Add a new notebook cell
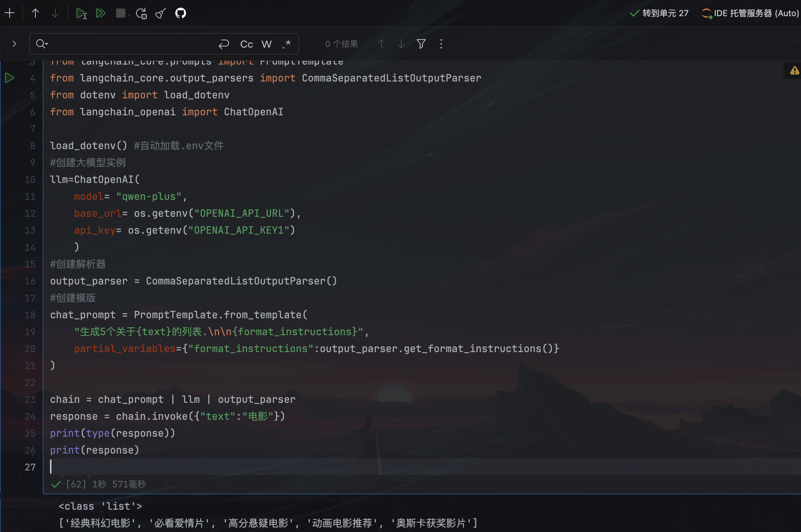801x532 pixels. (10, 13)
